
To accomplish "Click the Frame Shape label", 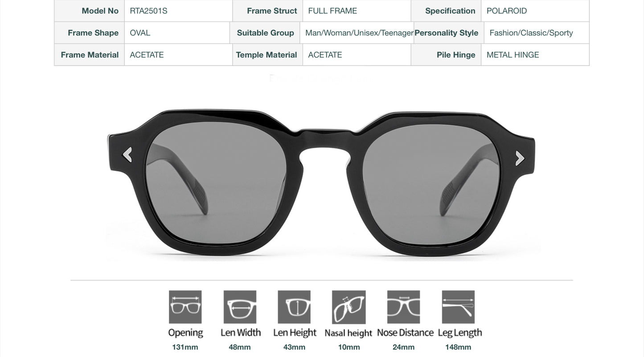I will pos(93,33).
